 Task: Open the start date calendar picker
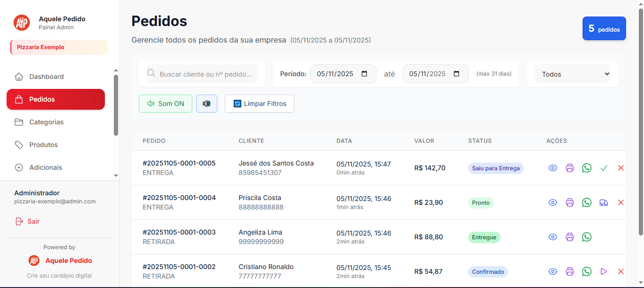pos(364,74)
